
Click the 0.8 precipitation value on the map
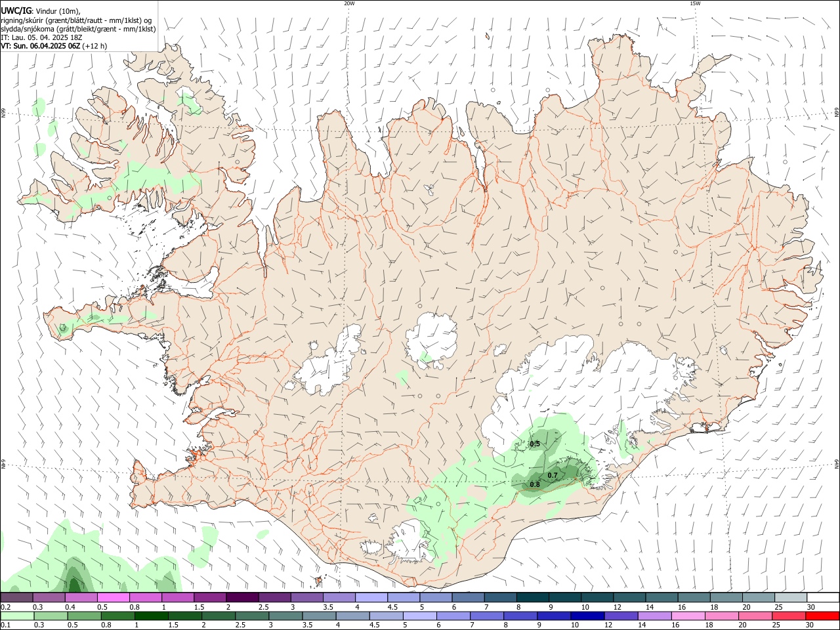pyautogui.click(x=535, y=485)
